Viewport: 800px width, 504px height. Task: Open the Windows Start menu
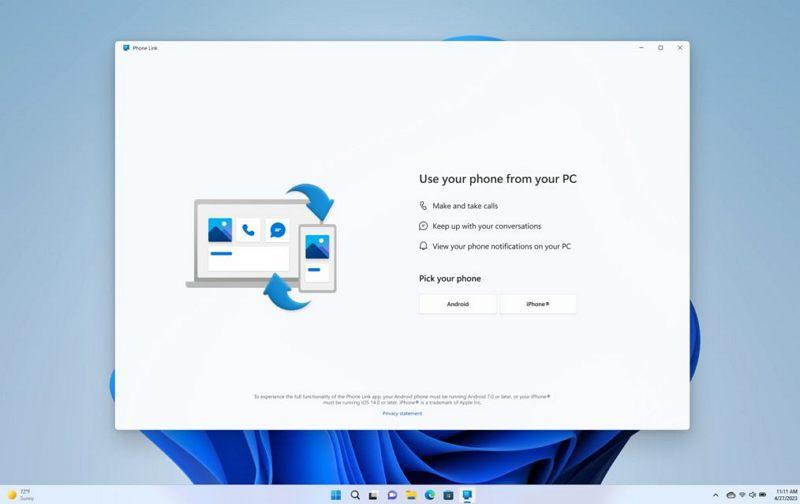[x=336, y=495]
